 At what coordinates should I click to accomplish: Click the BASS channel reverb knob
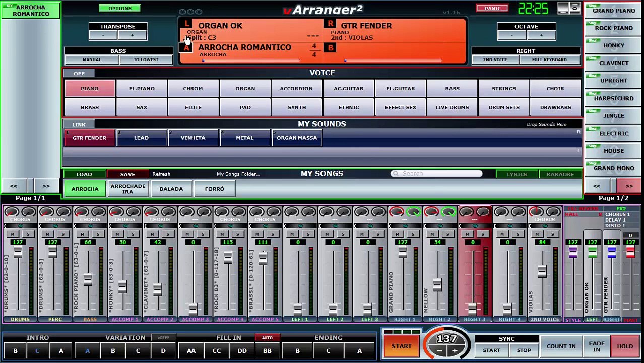tap(82, 212)
